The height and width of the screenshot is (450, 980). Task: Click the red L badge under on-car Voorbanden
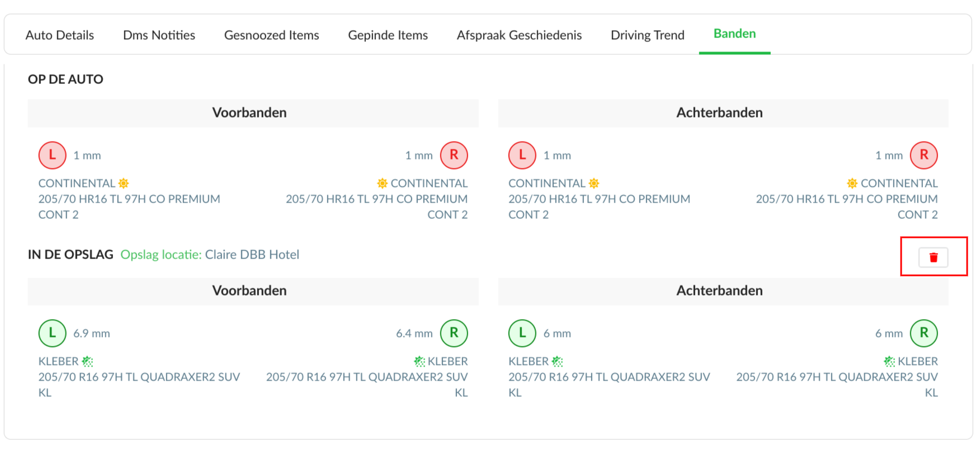(52, 155)
